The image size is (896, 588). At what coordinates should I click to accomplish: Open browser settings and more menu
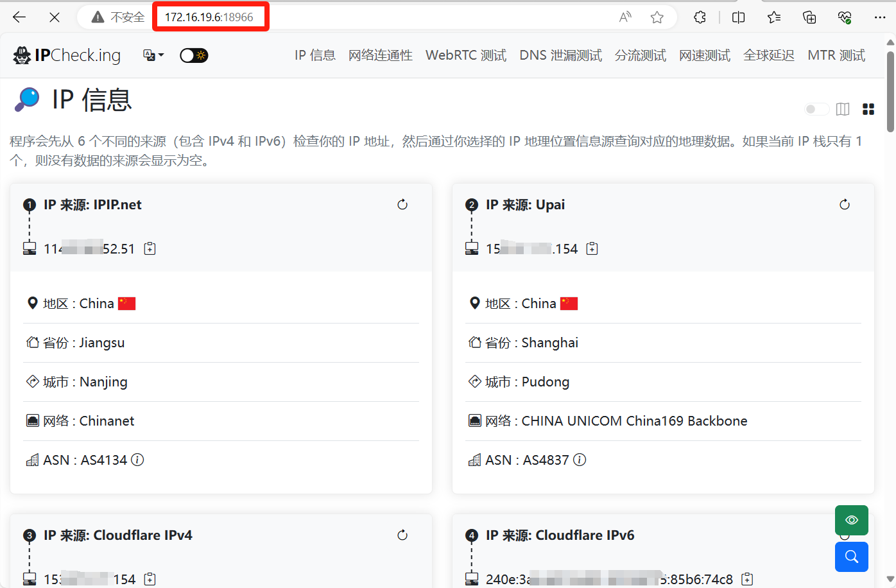point(880,17)
